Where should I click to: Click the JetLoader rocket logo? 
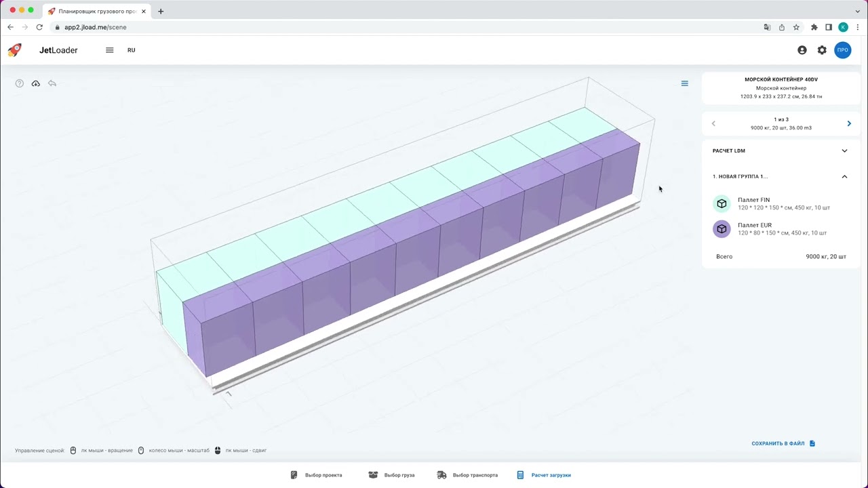point(14,50)
